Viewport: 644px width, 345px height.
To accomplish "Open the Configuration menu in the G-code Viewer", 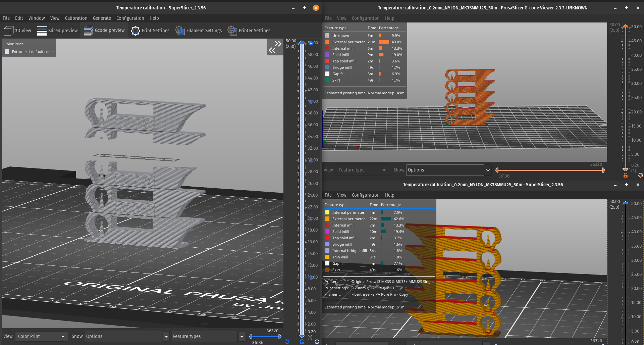I will click(366, 18).
